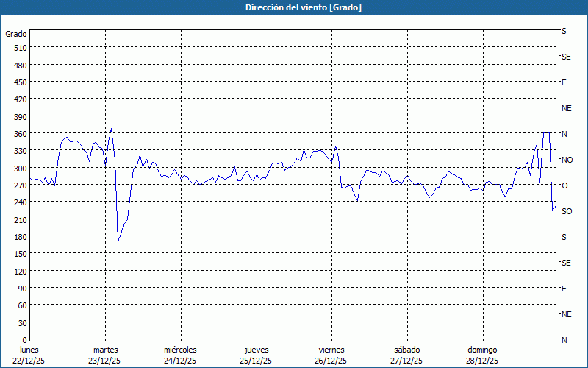The image size is (588, 368).
Task: Click the "O" compass direction label
Action: click(x=564, y=185)
